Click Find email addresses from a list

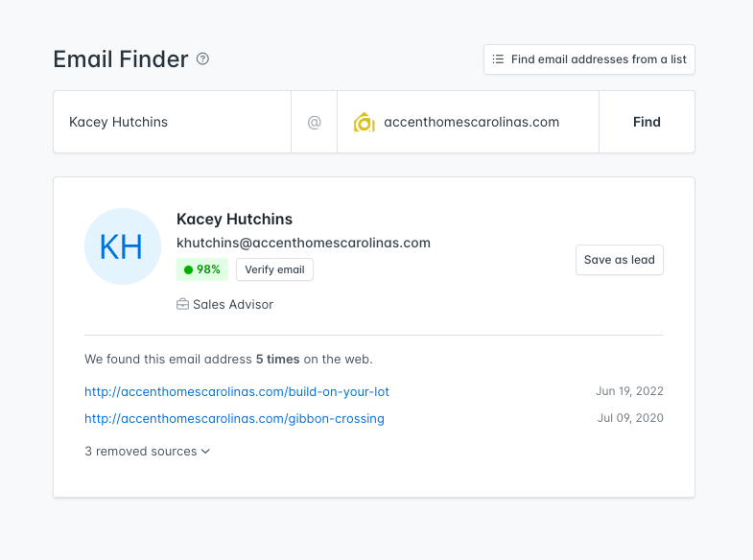click(x=589, y=59)
